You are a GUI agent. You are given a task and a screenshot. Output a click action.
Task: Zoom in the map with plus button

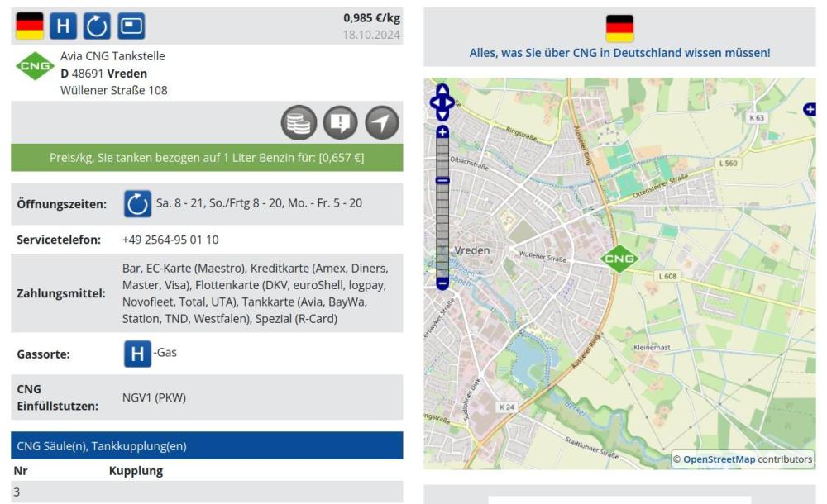click(442, 132)
